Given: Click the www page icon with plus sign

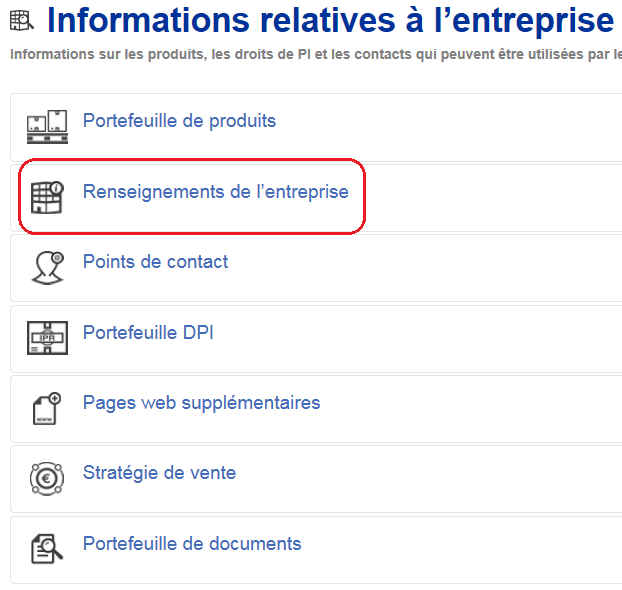Looking at the screenshot, I should point(47,408).
